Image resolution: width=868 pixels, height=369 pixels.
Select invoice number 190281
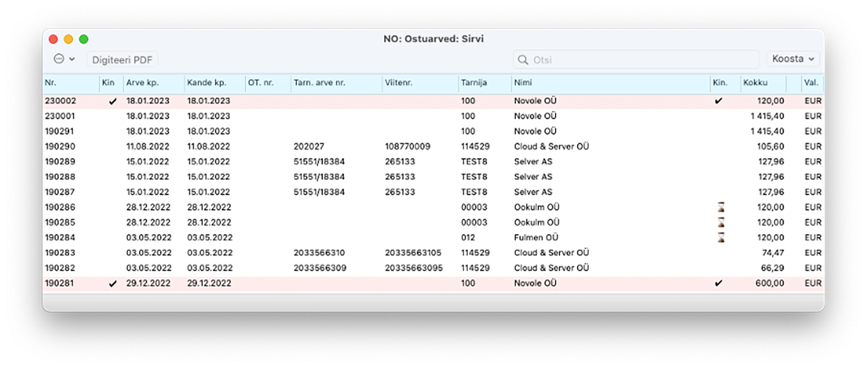[x=60, y=283]
